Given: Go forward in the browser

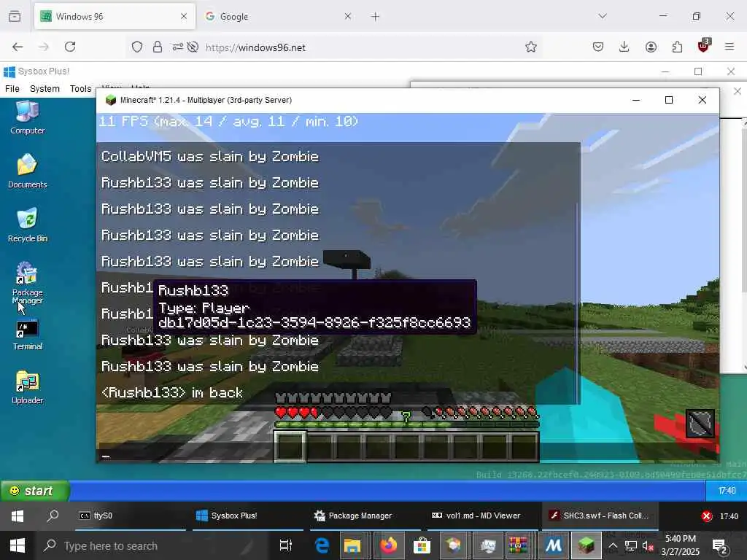Looking at the screenshot, I should pos(43,47).
